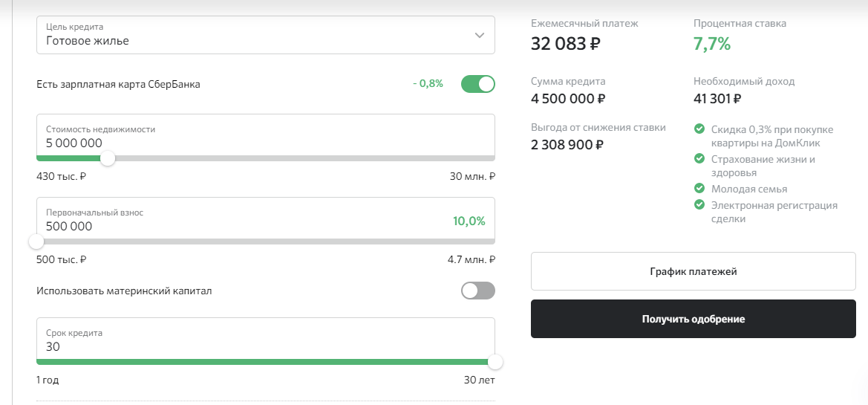This screenshot has height=405, width=868.
Task: Click the 7,7% interest rate value
Action: (x=712, y=45)
